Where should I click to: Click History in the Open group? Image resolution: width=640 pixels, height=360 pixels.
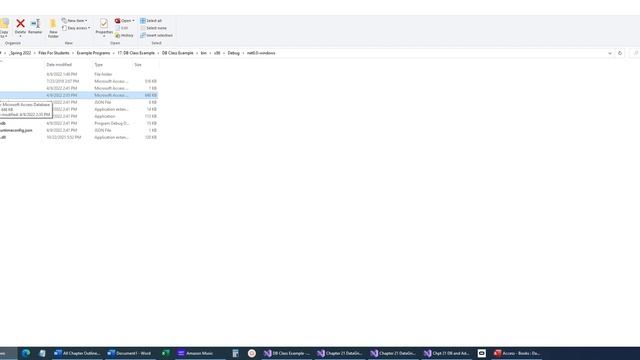pyautogui.click(x=124, y=36)
